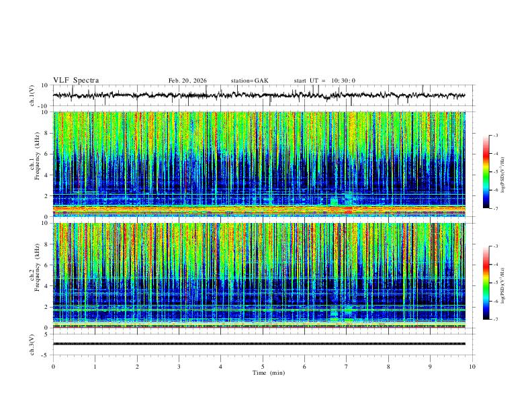Click the upper colorbar 'log(PSD)(V²/Hz)' label
The image size is (532, 411).
point(502,175)
